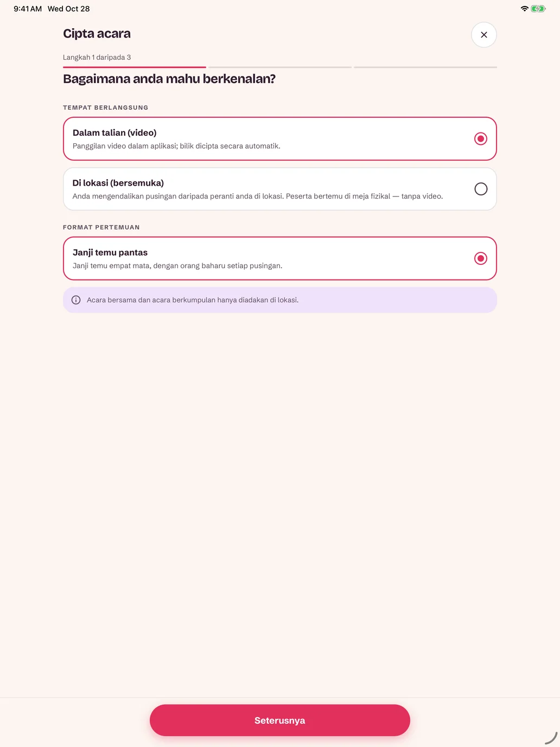Click the info icon in purple notice

[76, 300]
